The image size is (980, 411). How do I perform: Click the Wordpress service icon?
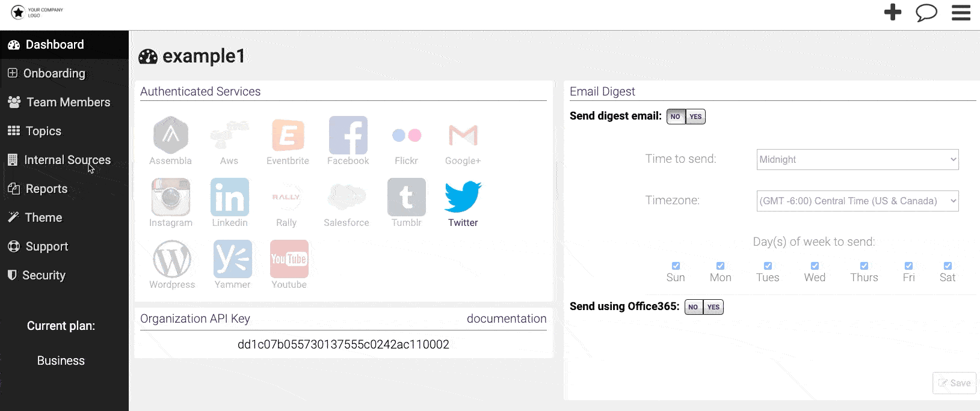(172, 259)
